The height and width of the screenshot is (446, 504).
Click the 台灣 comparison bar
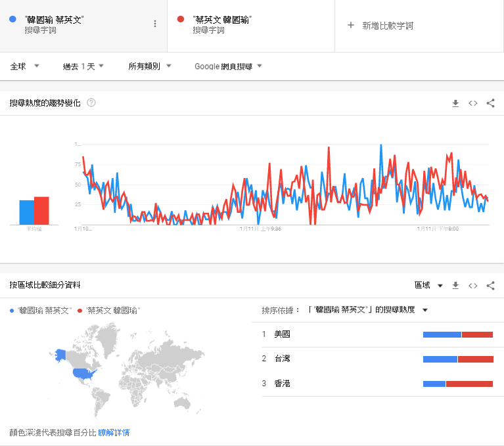point(458,359)
